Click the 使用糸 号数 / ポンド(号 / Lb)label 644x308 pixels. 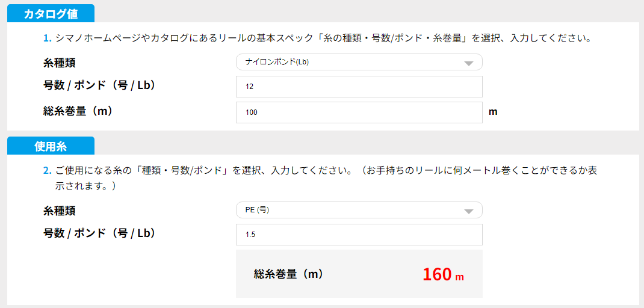coord(100,233)
